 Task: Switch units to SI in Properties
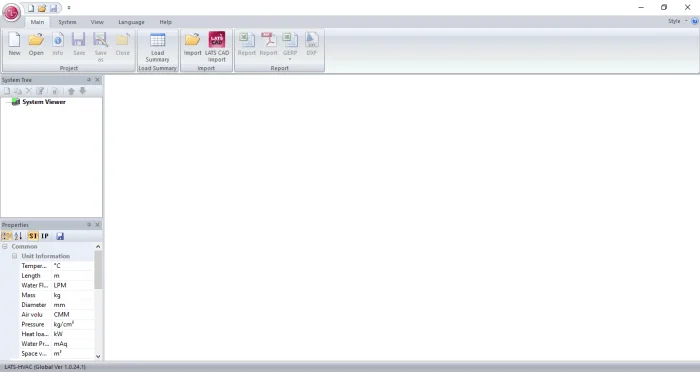33,236
